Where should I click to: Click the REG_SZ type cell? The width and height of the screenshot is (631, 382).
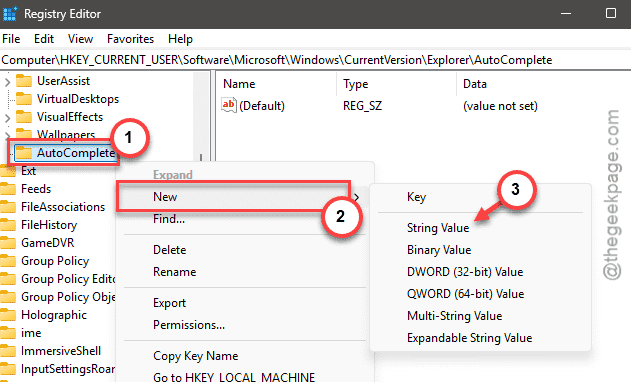pyautogui.click(x=363, y=106)
